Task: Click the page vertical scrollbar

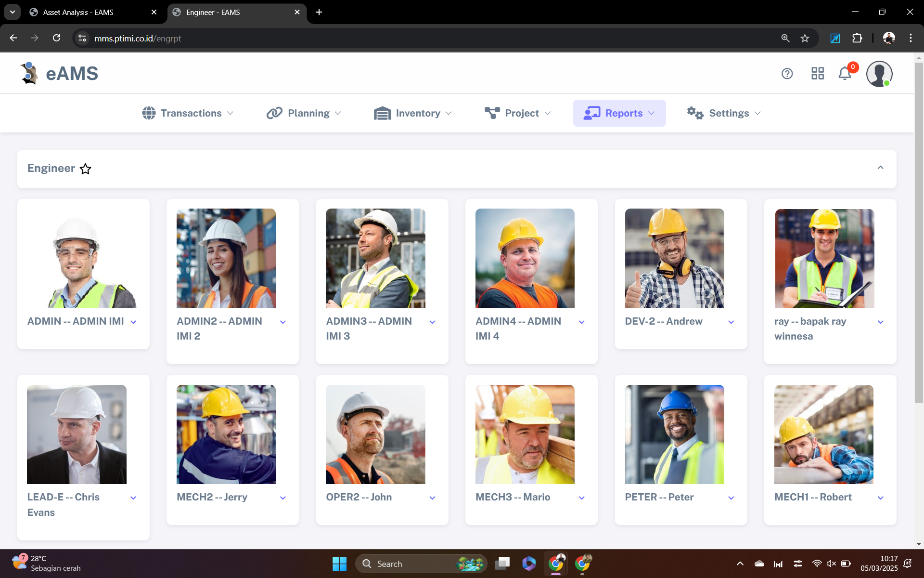Action: [x=918, y=231]
